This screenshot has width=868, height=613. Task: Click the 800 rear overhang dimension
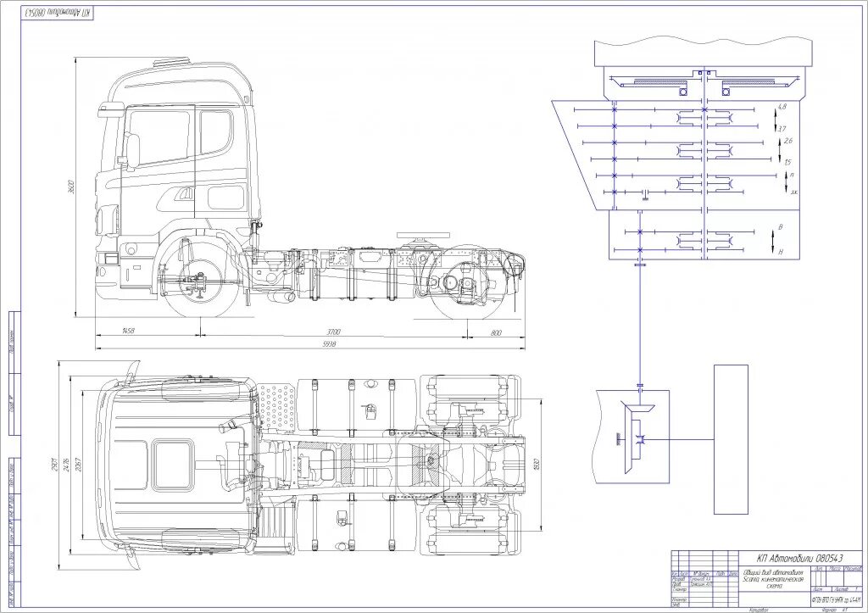[x=496, y=332]
